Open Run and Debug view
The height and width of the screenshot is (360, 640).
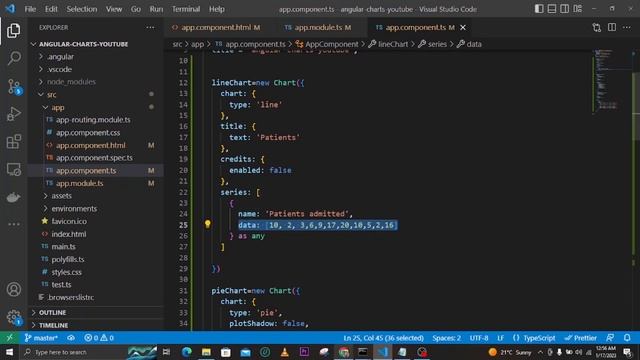coord(13,114)
